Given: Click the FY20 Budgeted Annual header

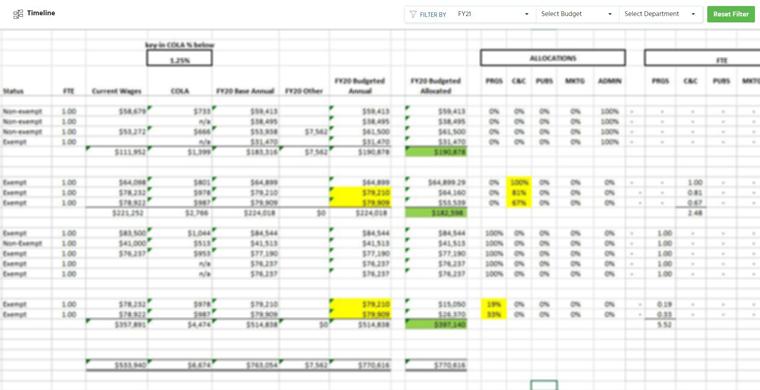Looking at the screenshot, I should (x=360, y=86).
